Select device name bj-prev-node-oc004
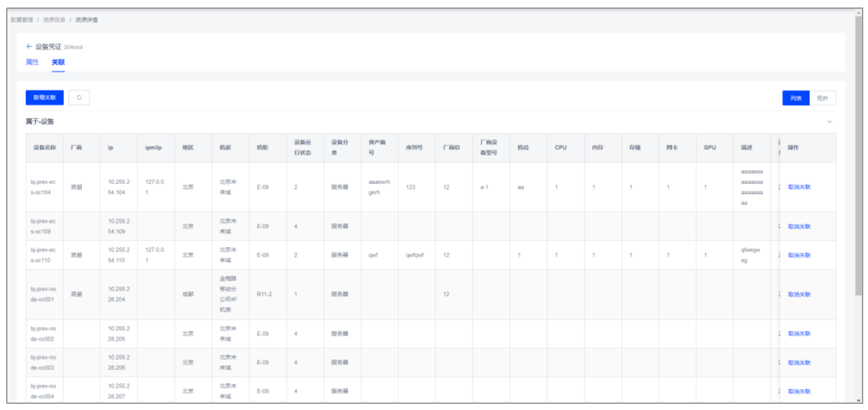868x410 pixels. 43,391
